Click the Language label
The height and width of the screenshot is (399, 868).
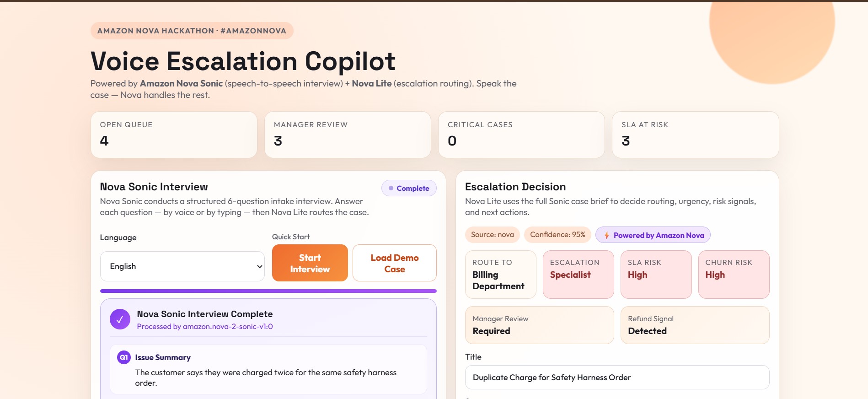pyautogui.click(x=118, y=237)
